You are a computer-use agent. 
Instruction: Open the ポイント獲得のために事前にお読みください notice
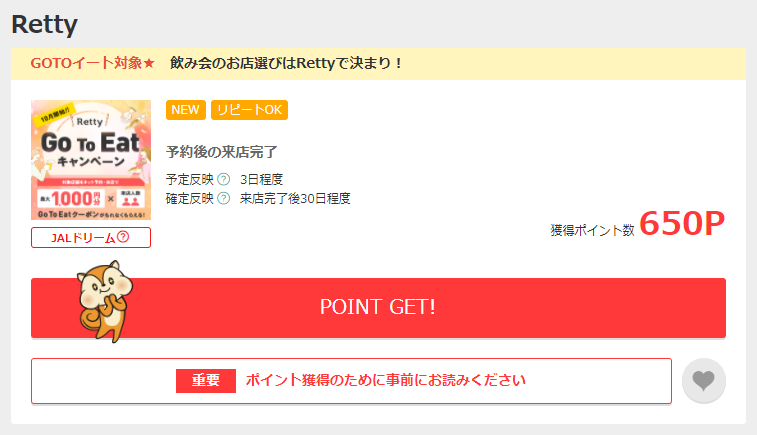pyautogui.click(x=351, y=381)
